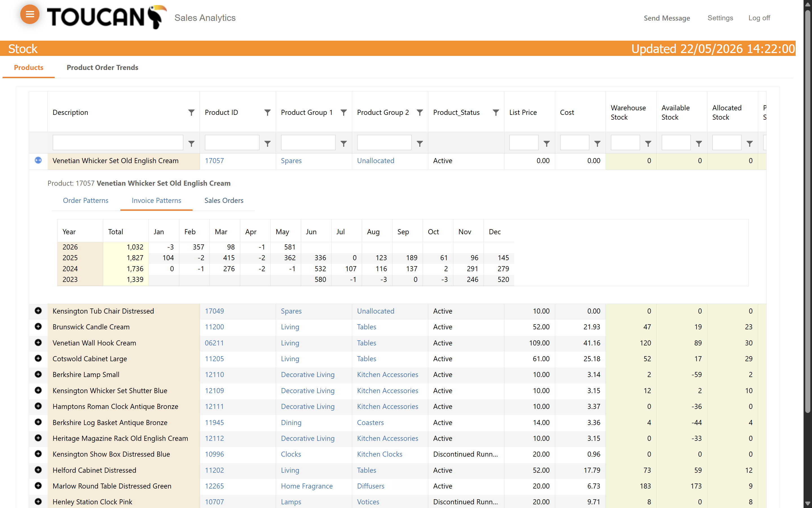Expand the Hamptons Roman Clock Antique Bronze row
The image size is (812, 508).
[x=38, y=406]
